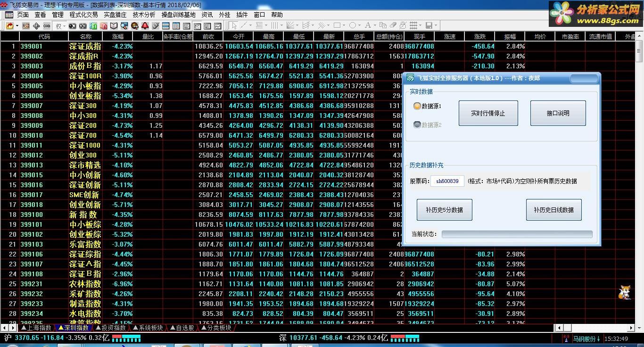Click the orange arrow icon in toolbar

tap(9, 25)
